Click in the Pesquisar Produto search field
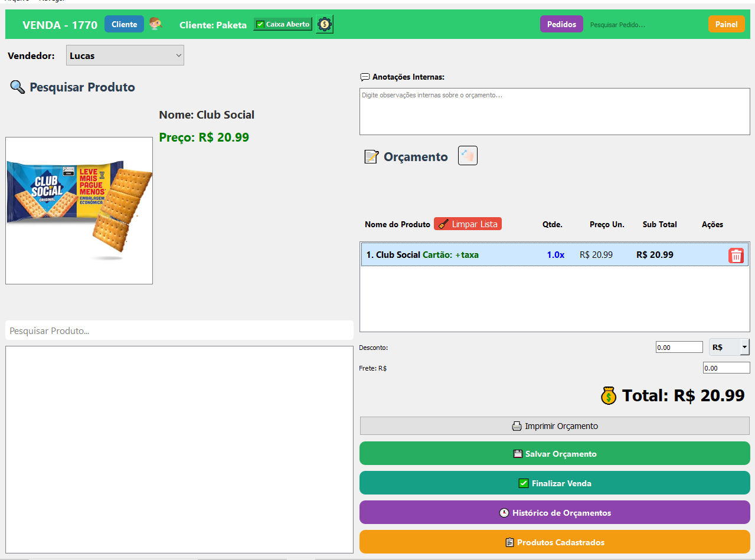The image size is (755, 560). click(179, 330)
